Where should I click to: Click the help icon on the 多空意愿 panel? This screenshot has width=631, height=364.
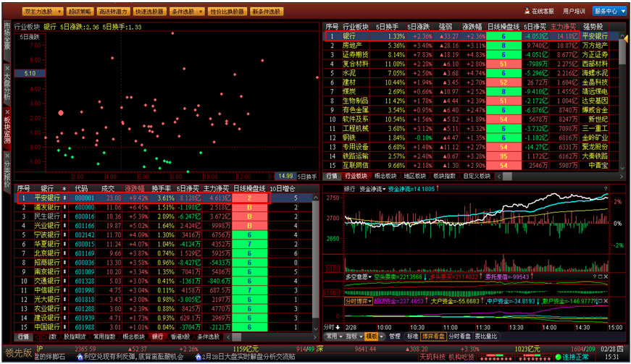point(594,277)
